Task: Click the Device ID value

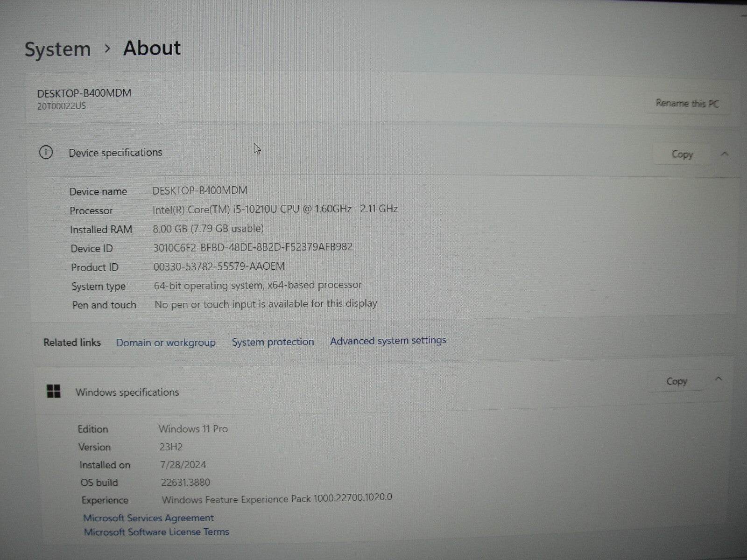Action: coord(253,246)
